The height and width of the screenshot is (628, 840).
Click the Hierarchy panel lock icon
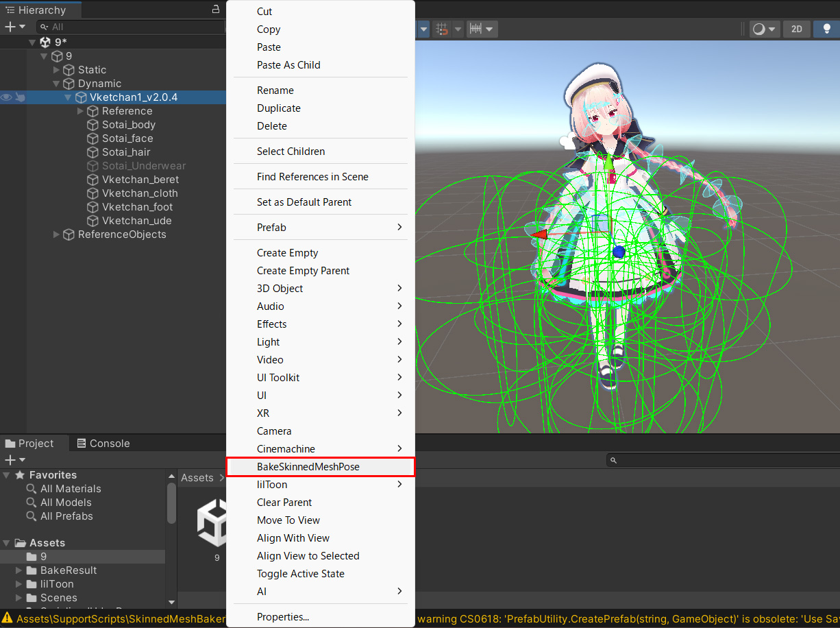click(216, 10)
